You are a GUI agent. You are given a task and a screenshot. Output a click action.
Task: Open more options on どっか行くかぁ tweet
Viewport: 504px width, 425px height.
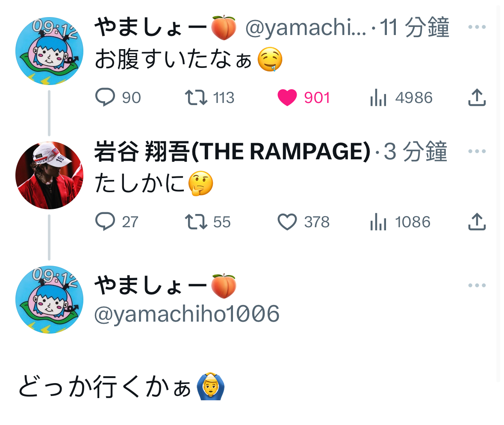477,285
